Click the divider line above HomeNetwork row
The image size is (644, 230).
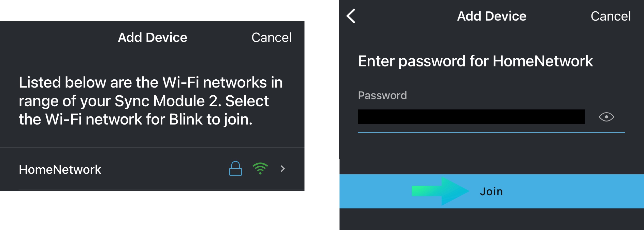152,147
